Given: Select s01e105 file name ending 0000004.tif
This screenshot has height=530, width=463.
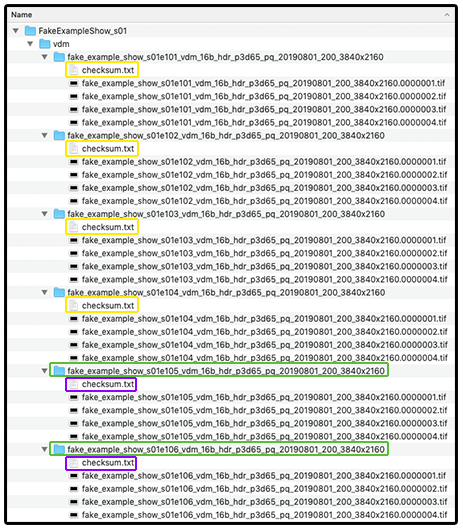Looking at the screenshot, I should click(x=264, y=436).
